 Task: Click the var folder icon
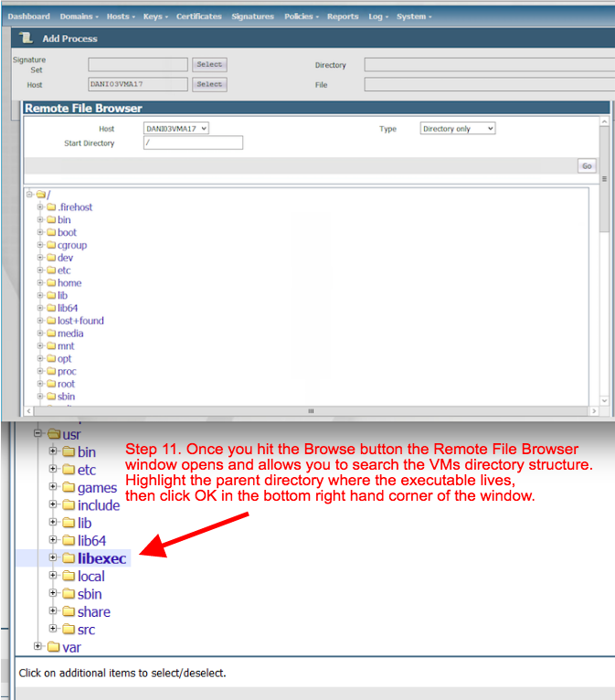click(53, 648)
